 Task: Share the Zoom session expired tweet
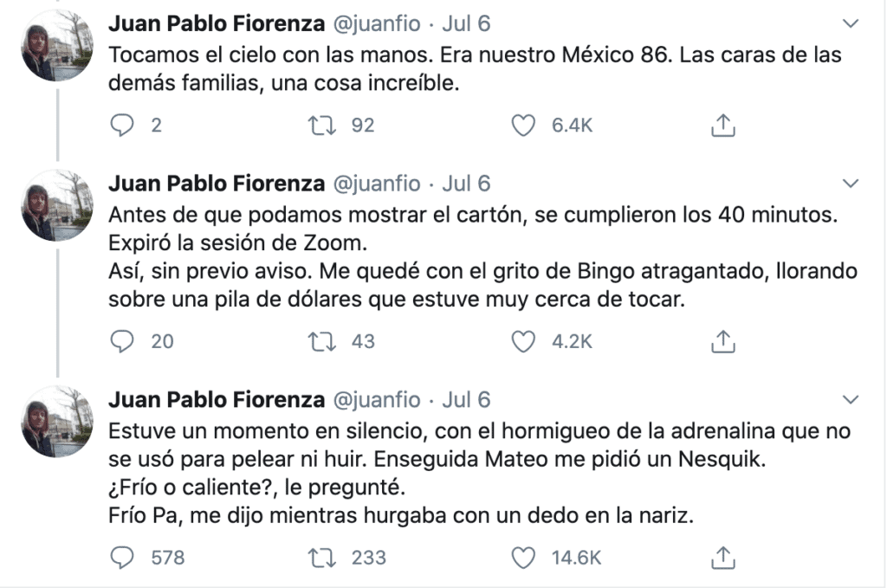(722, 342)
